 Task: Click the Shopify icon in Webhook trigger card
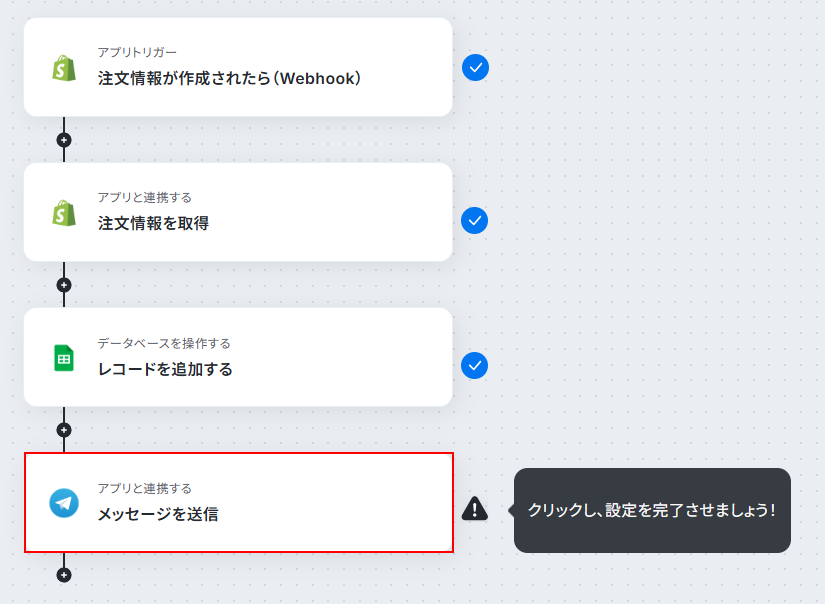(64, 68)
